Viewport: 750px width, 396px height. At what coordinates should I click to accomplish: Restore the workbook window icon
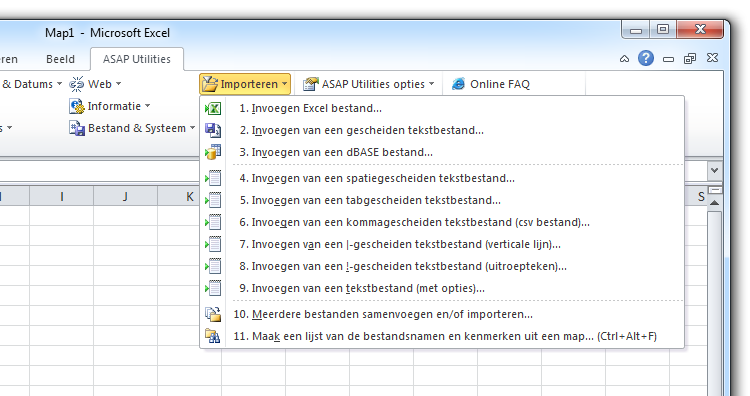click(690, 59)
